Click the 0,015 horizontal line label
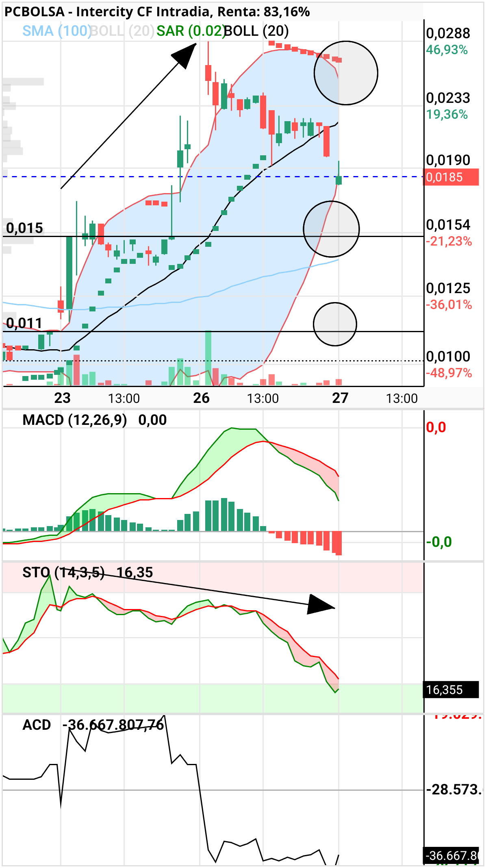Image resolution: width=486 pixels, height=868 pixels. coord(24,228)
